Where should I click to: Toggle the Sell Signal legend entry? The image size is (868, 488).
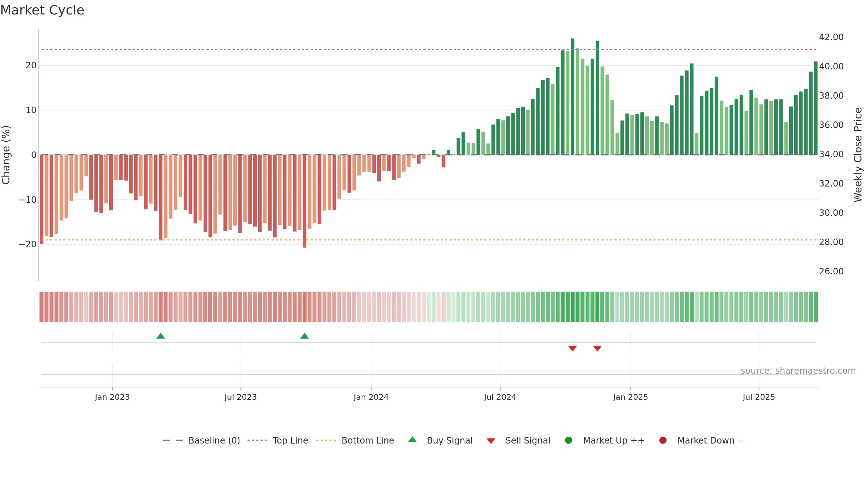518,440
